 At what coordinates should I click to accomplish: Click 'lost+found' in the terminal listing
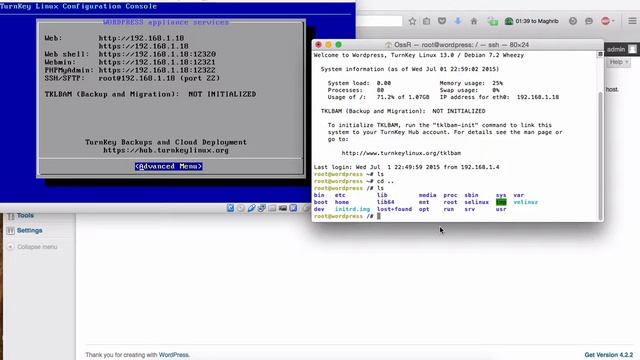click(394, 209)
